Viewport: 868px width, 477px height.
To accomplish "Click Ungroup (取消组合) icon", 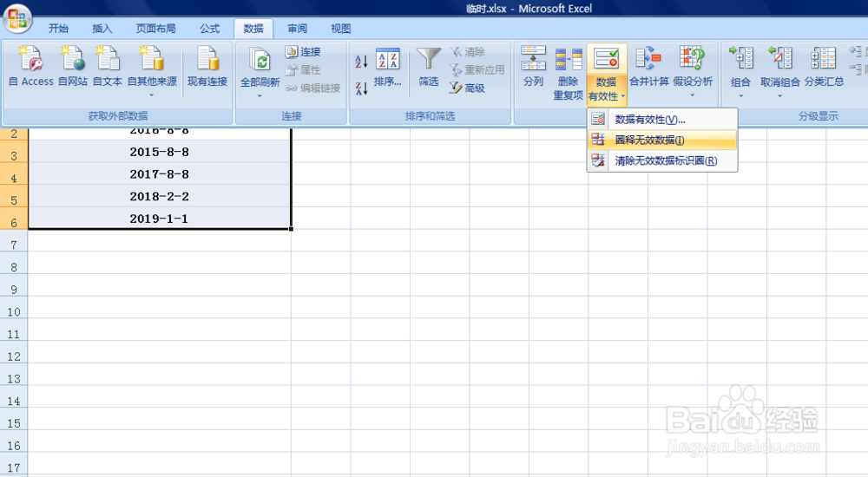I will (779, 59).
